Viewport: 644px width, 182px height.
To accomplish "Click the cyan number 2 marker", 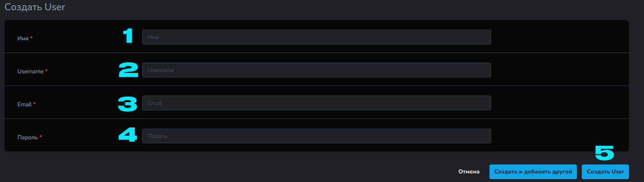I will [x=128, y=70].
